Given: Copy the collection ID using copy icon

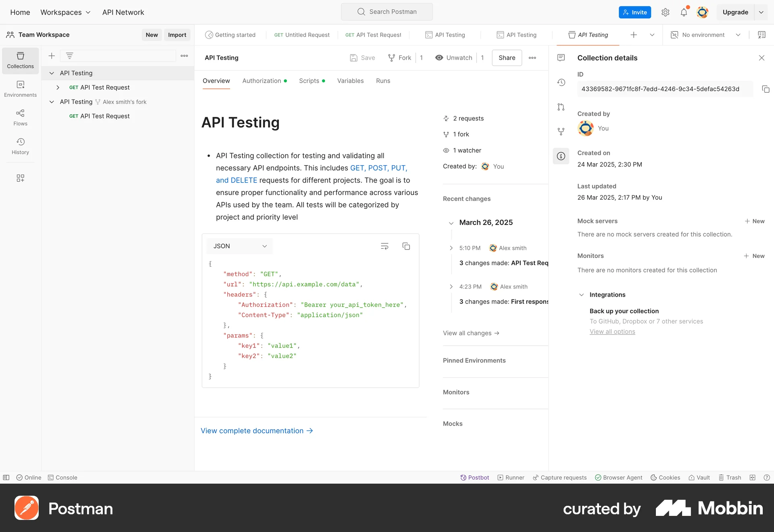Looking at the screenshot, I should (x=766, y=89).
